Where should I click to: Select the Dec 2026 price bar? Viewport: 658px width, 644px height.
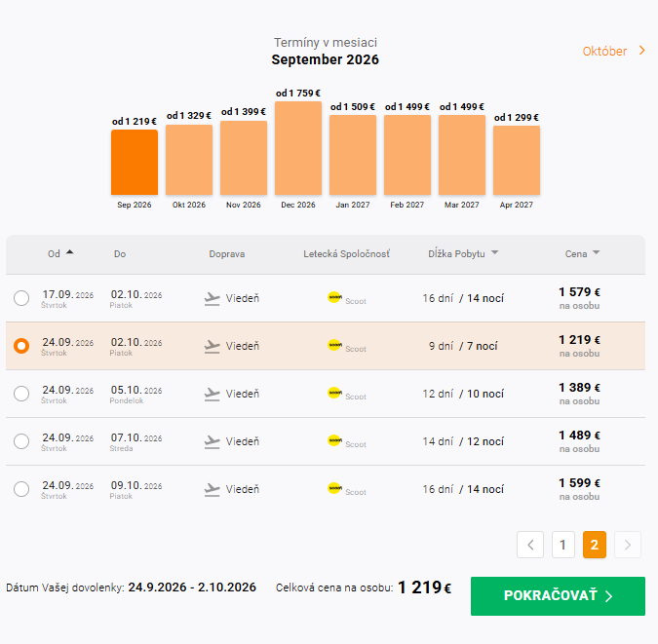[298, 148]
